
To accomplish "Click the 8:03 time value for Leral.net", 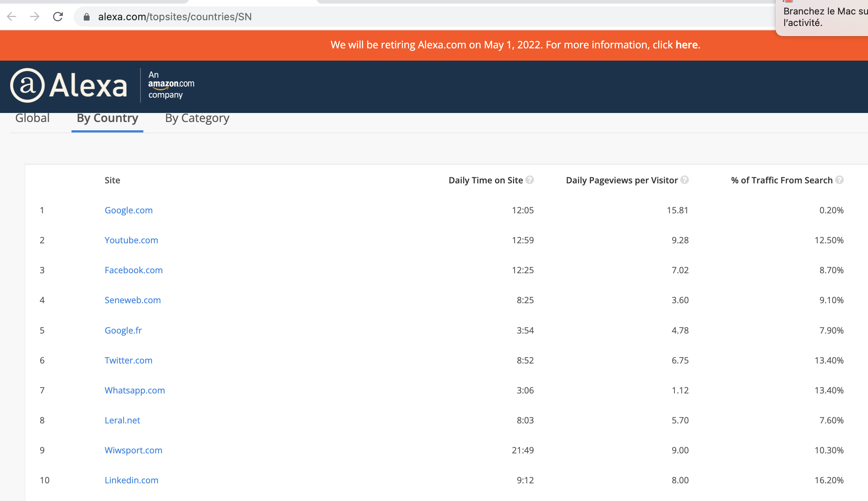I will pyautogui.click(x=525, y=420).
